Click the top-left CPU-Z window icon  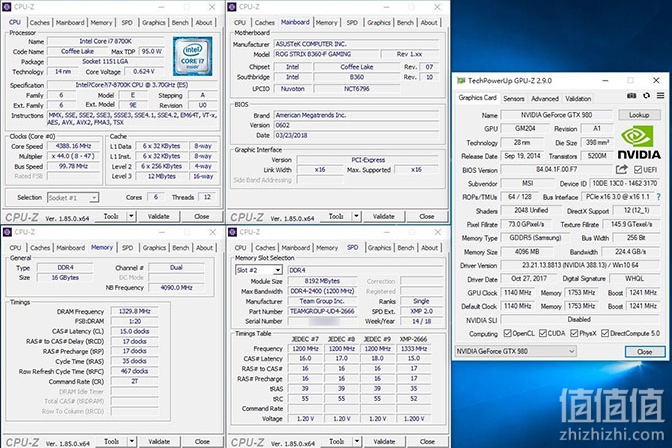7,7
